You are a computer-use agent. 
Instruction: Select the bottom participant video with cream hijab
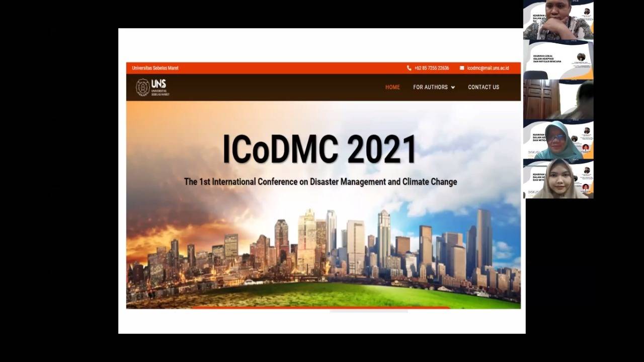click(558, 179)
